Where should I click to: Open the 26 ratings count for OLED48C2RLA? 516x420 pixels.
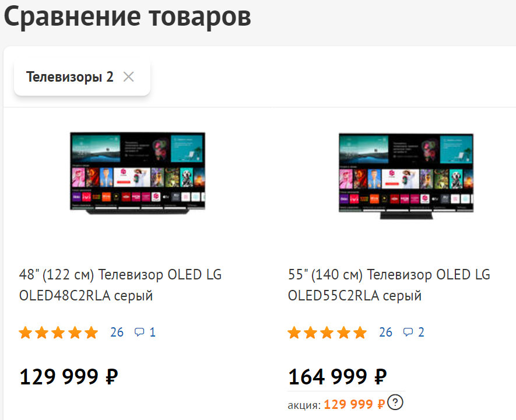click(117, 332)
